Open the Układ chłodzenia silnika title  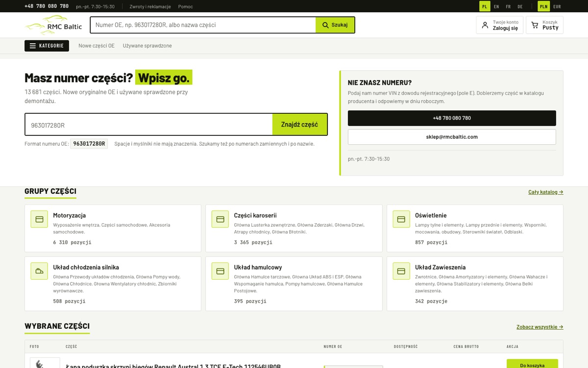coord(86,267)
